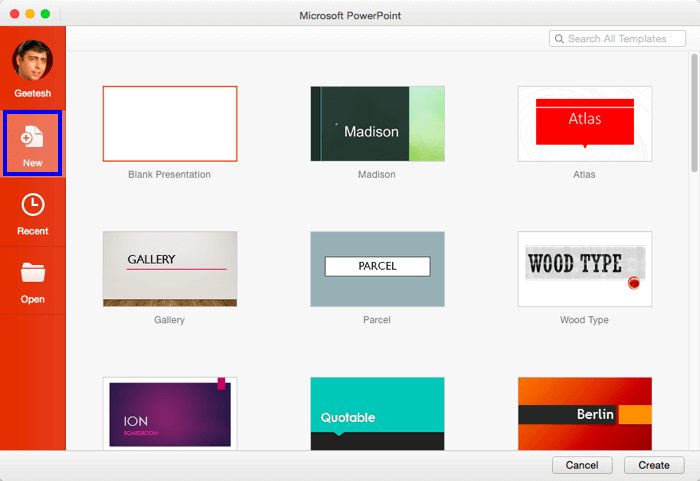Screen dimensions: 700x481
Task: Choose the Madison template thumbnail
Action: click(377, 124)
